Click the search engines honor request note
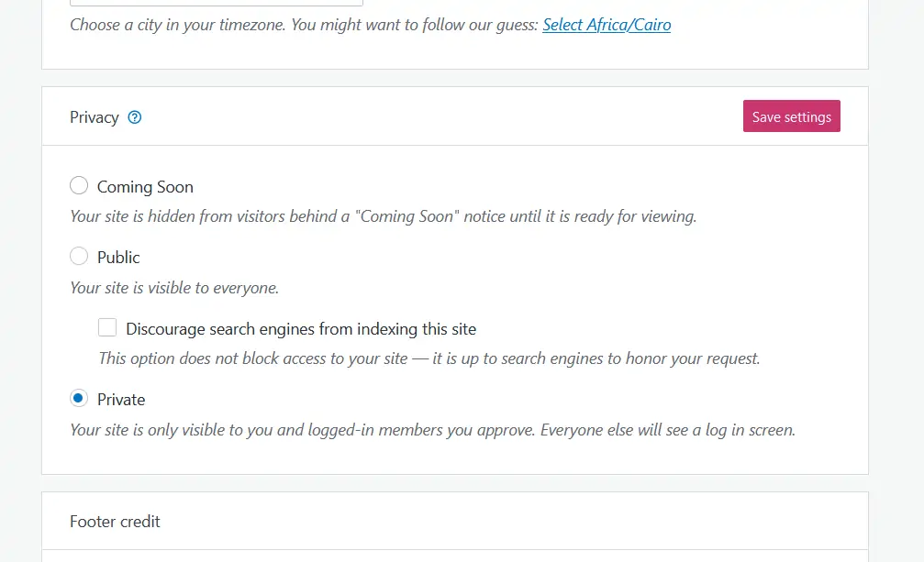The width and height of the screenshot is (924, 562). (x=429, y=358)
